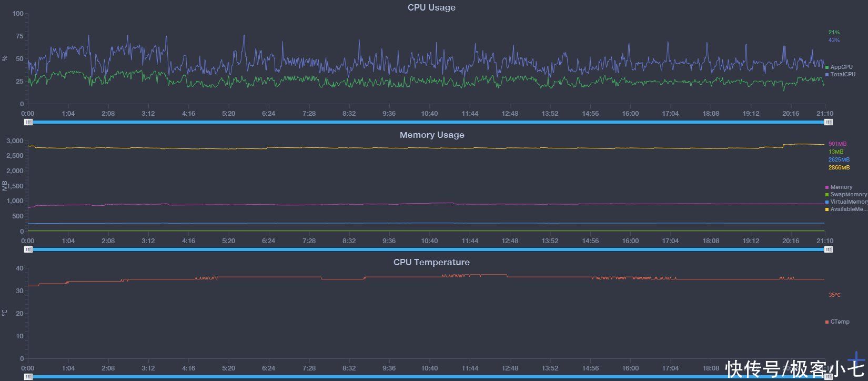Toggle the AppCPU legend series
The height and width of the screenshot is (381, 868).
pyautogui.click(x=839, y=67)
